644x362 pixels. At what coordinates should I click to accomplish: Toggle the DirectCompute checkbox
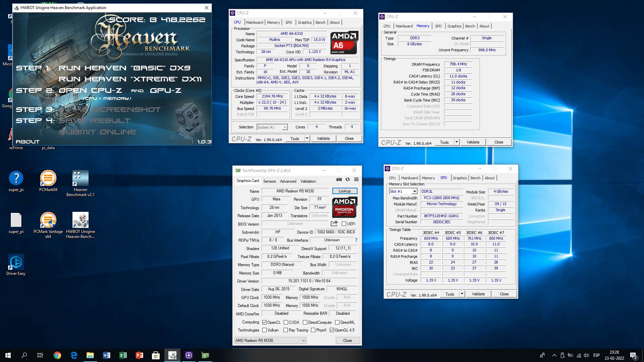pyautogui.click(x=305, y=322)
